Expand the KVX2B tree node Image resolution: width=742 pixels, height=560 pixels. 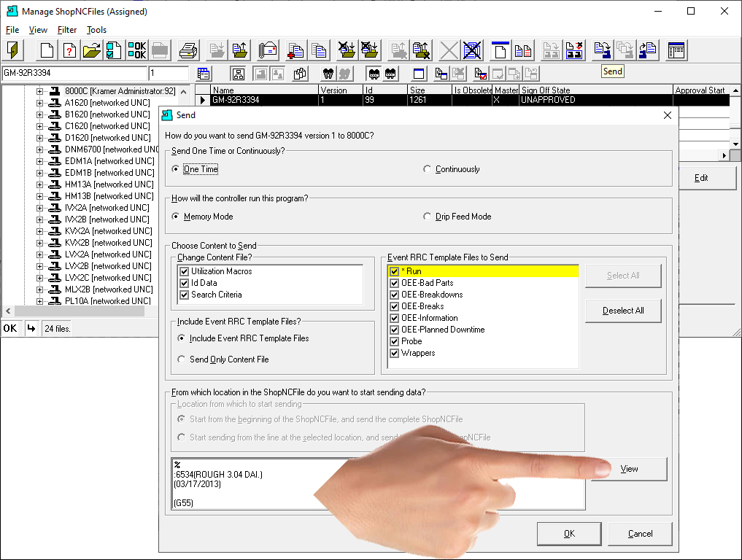(x=39, y=243)
